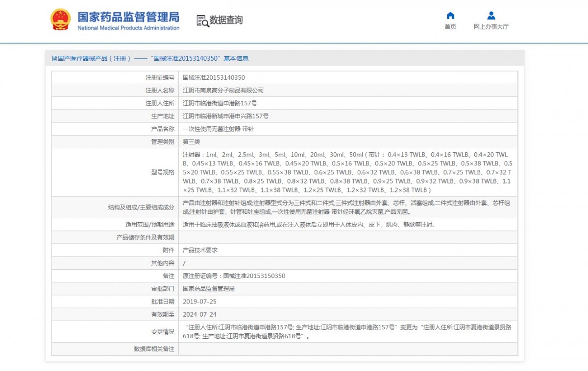Click the 产品储存条件及有效期 label
588x371 pixels.
pyautogui.click(x=145, y=237)
